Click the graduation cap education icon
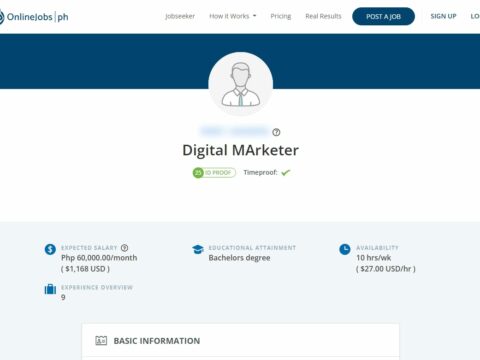 click(198, 249)
